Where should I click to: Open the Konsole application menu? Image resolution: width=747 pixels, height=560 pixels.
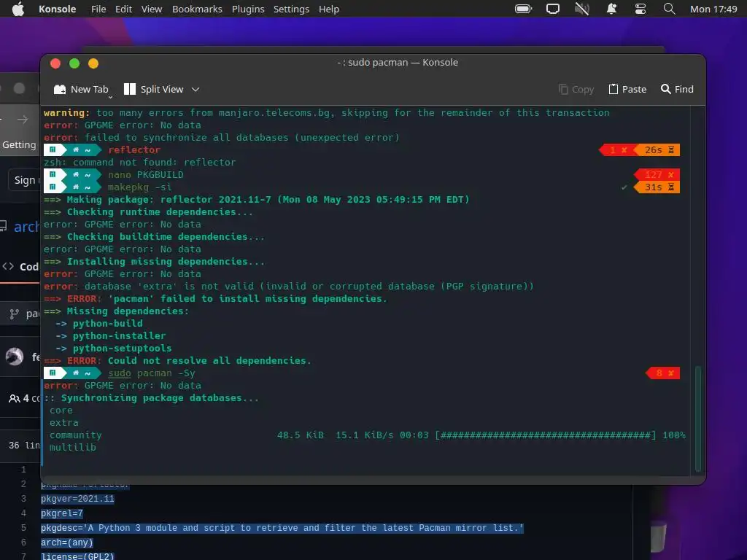(x=57, y=9)
